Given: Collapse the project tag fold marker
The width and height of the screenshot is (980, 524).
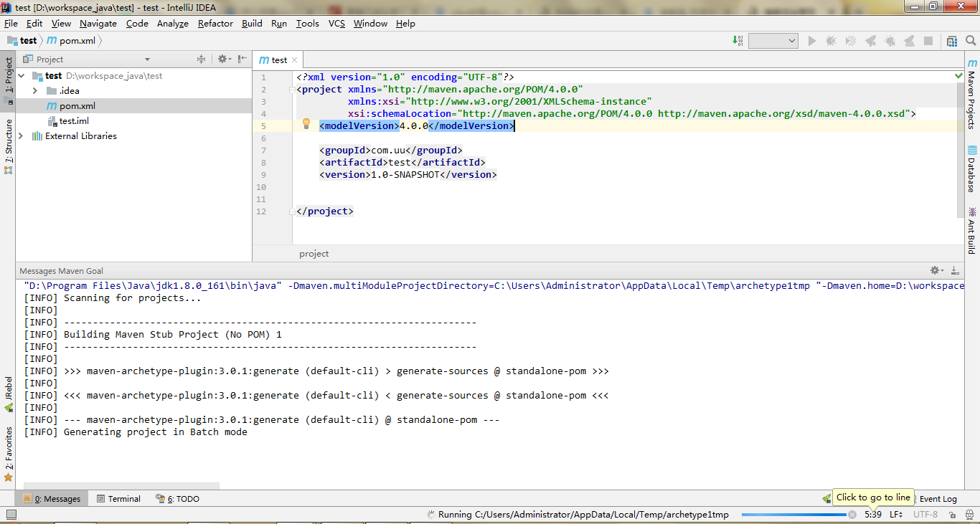Looking at the screenshot, I should pos(291,90).
